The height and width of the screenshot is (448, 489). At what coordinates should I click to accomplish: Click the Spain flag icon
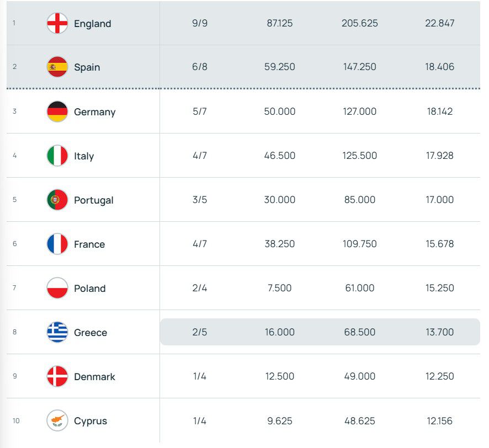pos(57,67)
